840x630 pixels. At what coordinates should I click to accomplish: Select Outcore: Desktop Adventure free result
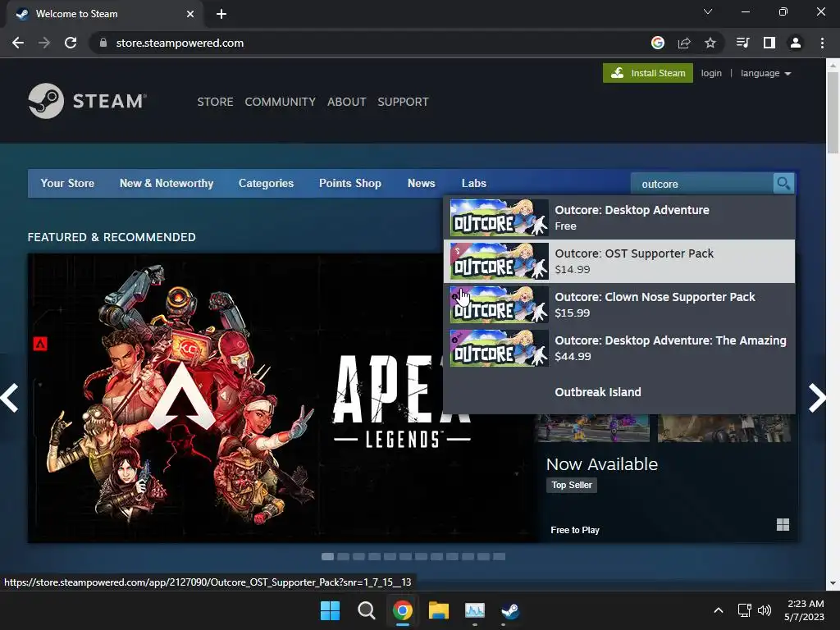pos(619,218)
